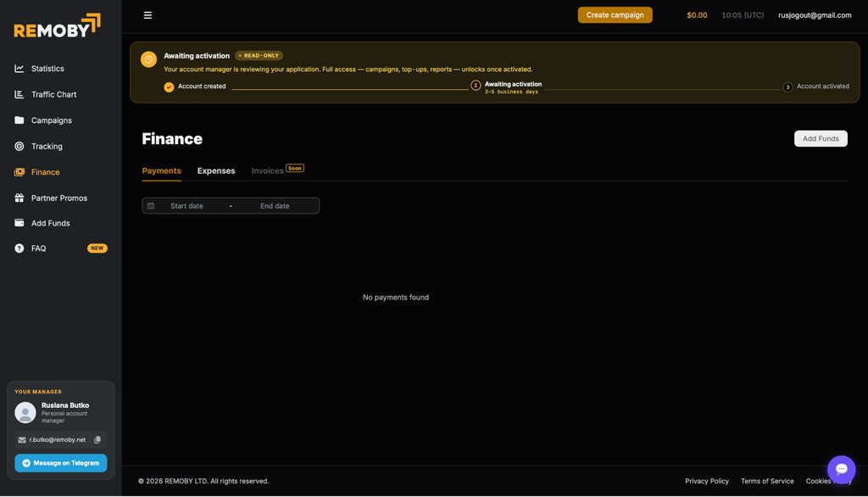Image resolution: width=868 pixels, height=497 pixels.
Task: Open the live chat bubble
Action: (x=841, y=469)
